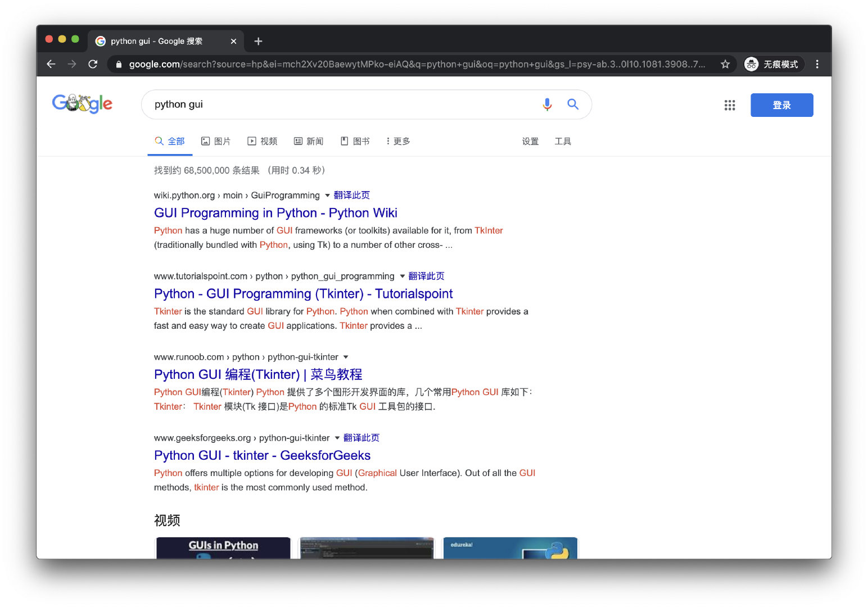The image size is (868, 607).
Task: Click the address bar URL
Action: pos(417,64)
